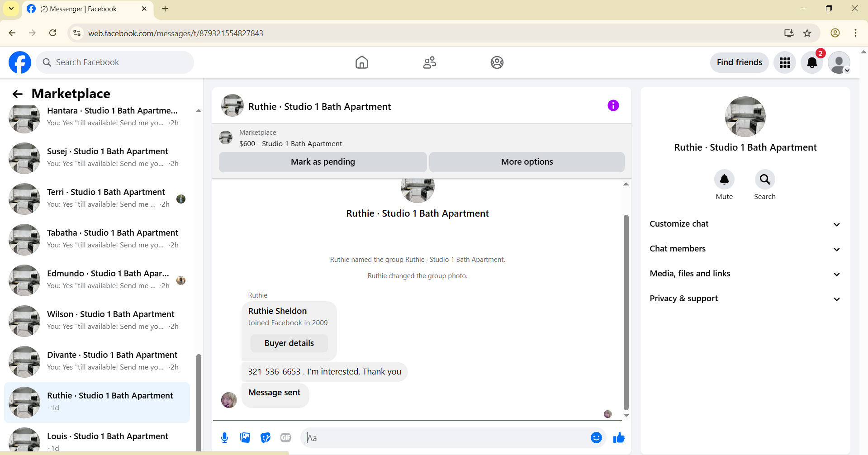Click Ruthie Sheldon name in card
This screenshot has width=868, height=455.
point(277,311)
